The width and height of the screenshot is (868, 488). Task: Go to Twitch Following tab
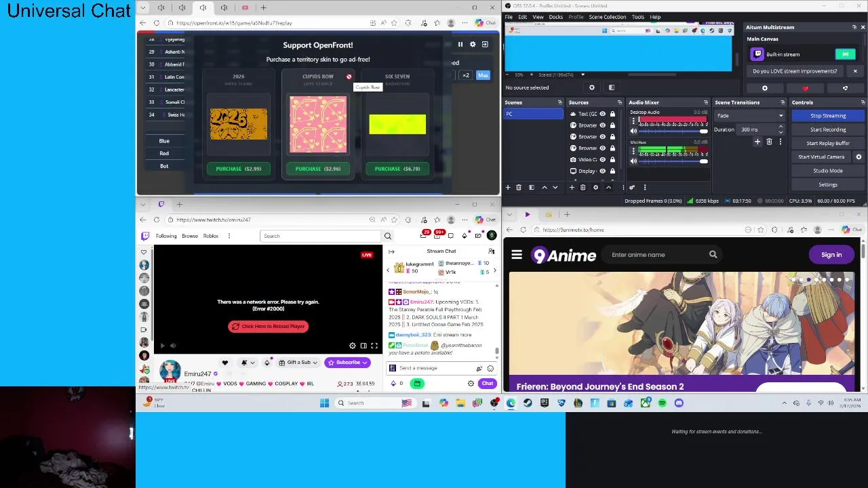[166, 236]
